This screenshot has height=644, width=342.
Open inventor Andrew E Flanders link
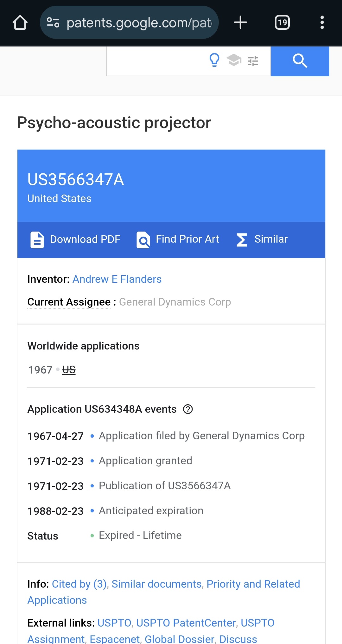click(x=117, y=279)
